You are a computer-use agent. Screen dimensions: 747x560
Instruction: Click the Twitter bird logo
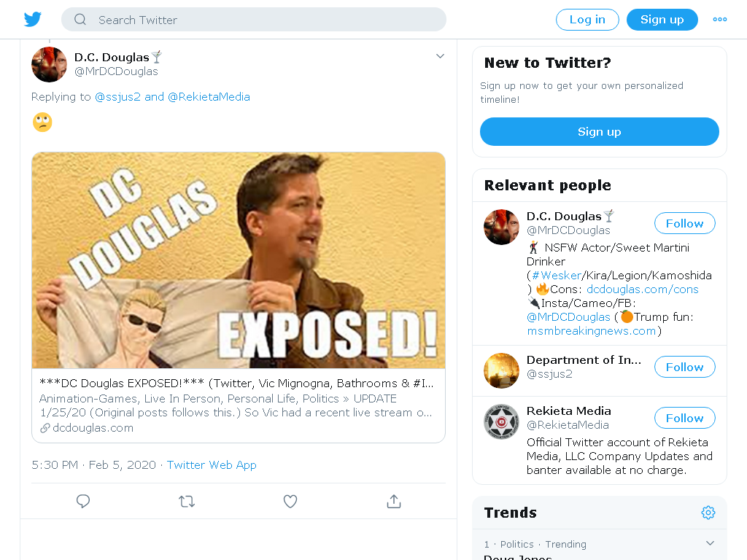click(x=32, y=20)
